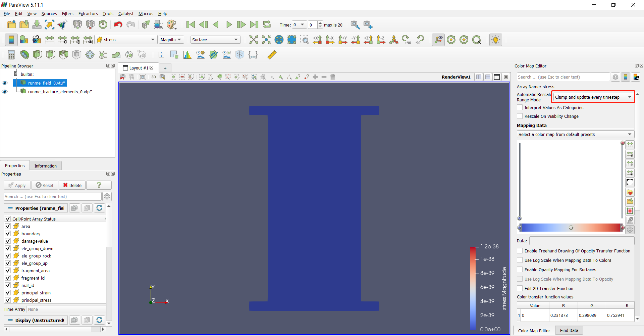644x336 pixels.
Task: Apply the Calculator filter icon
Action: click(x=11, y=55)
